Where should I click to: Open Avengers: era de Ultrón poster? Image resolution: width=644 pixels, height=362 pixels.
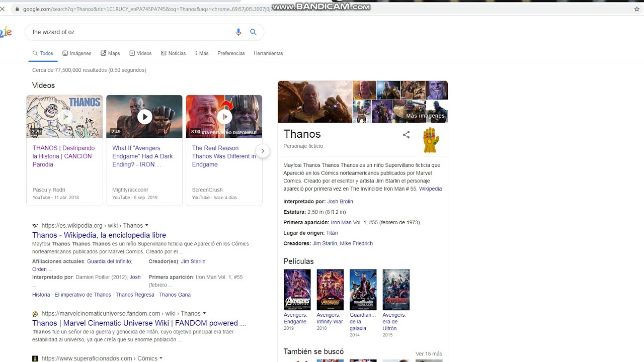pos(396,290)
